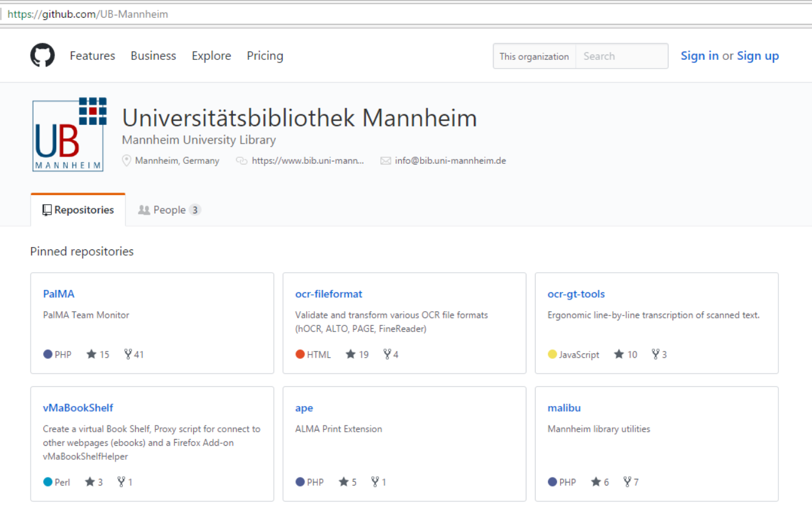Viewport: 812px width, 513px height.
Task: Click the 15 stars count on PalMA
Action: (x=104, y=355)
